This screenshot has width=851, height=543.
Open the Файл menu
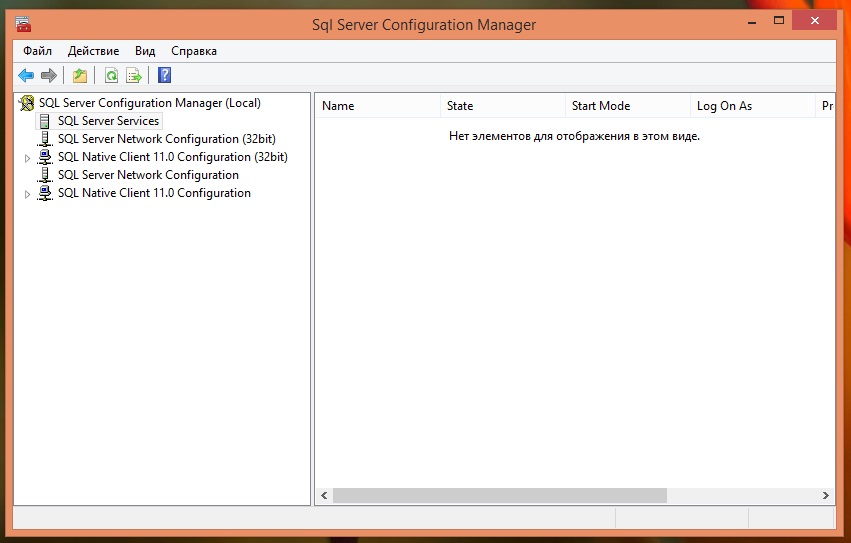tap(37, 51)
